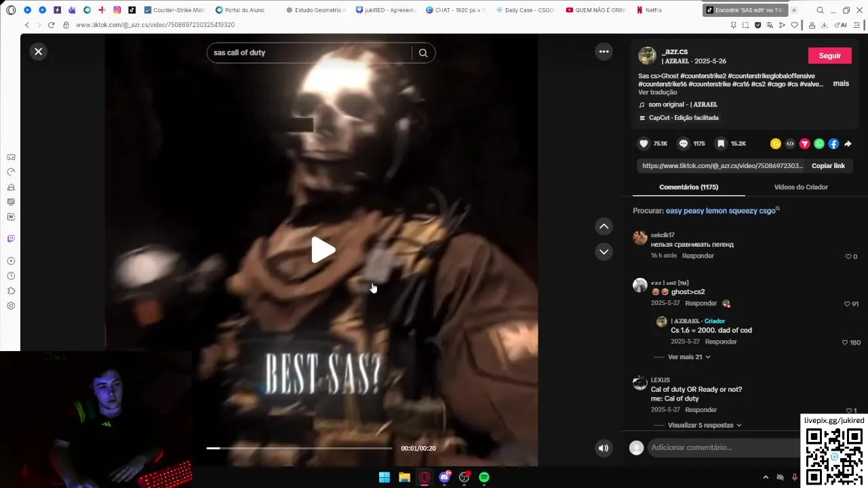Click the embed code icon

click(x=790, y=144)
